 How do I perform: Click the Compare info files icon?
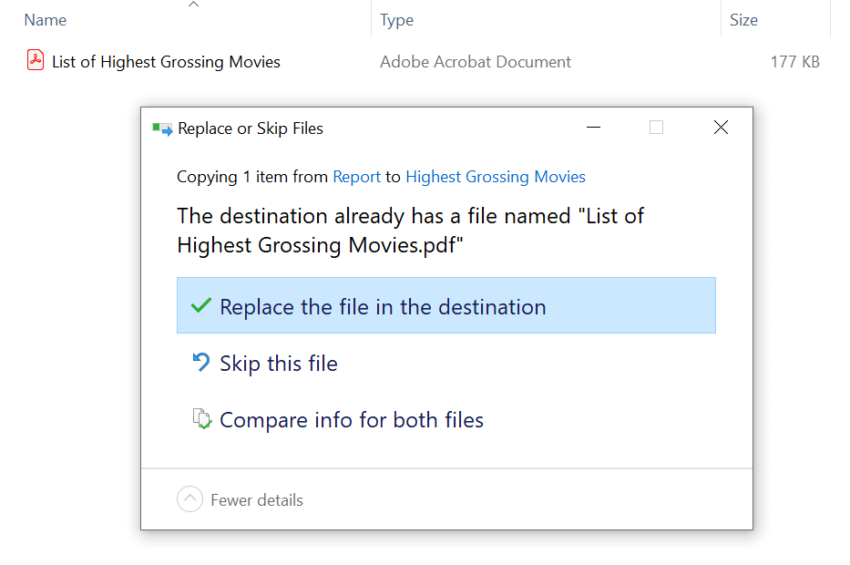201,419
